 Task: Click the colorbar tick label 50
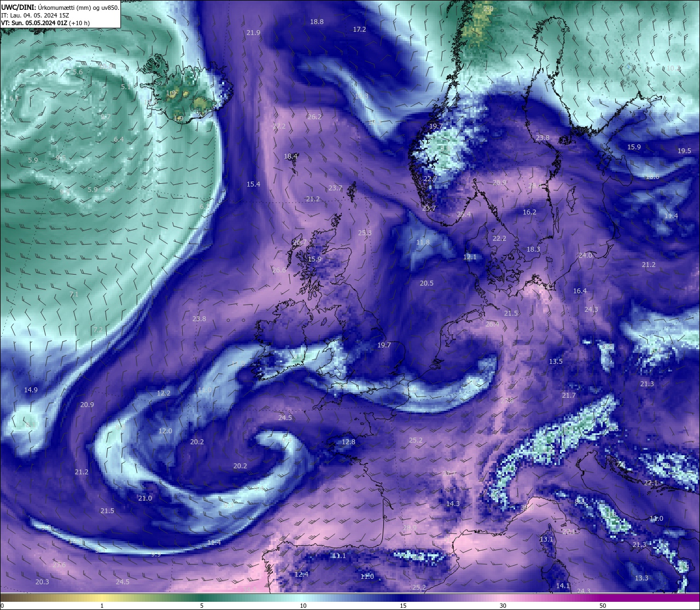coord(603,606)
